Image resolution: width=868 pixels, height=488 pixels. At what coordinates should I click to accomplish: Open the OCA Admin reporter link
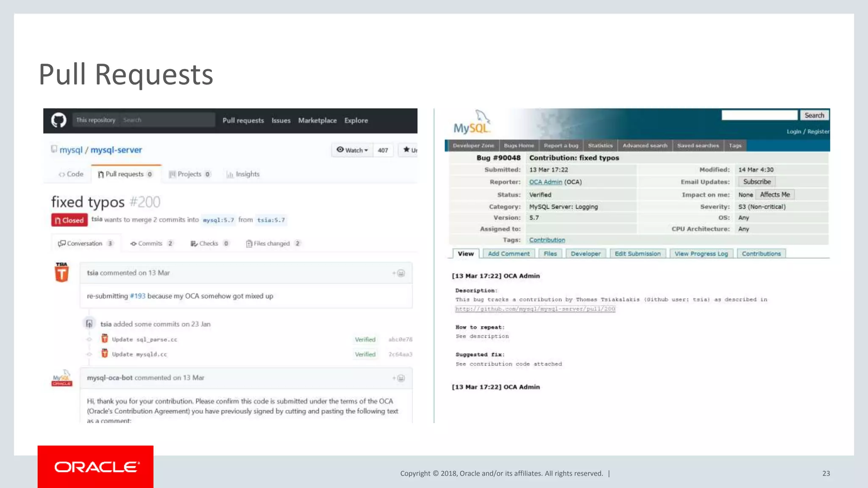(545, 182)
